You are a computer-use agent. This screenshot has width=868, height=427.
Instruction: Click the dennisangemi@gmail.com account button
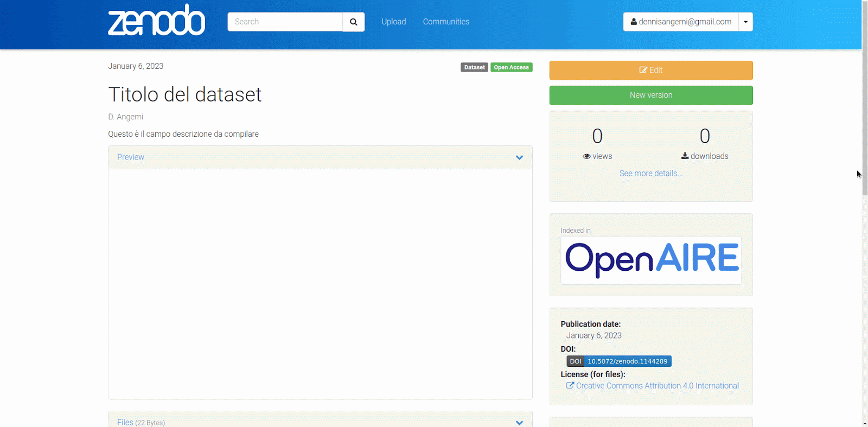coord(681,22)
